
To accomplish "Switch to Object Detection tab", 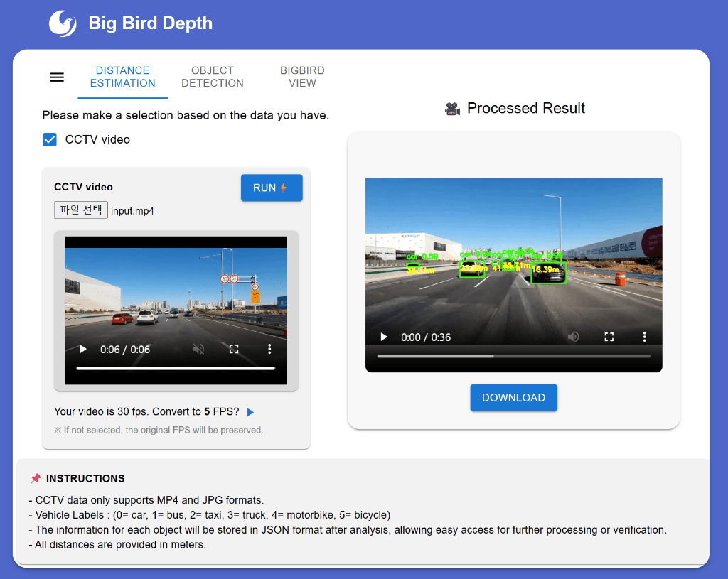I will [212, 77].
